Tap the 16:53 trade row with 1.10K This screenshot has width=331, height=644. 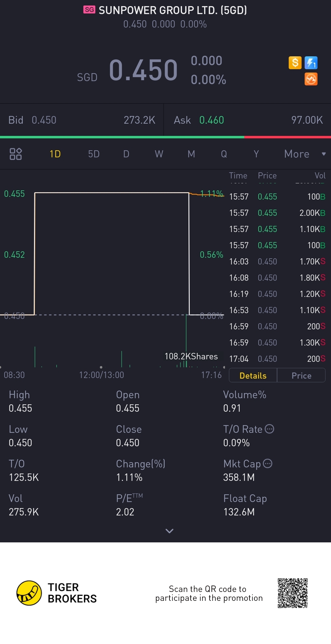(x=277, y=310)
